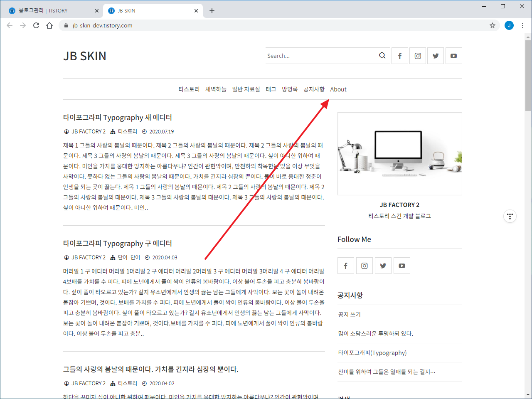Click the page vertical scrollbar

[528, 75]
